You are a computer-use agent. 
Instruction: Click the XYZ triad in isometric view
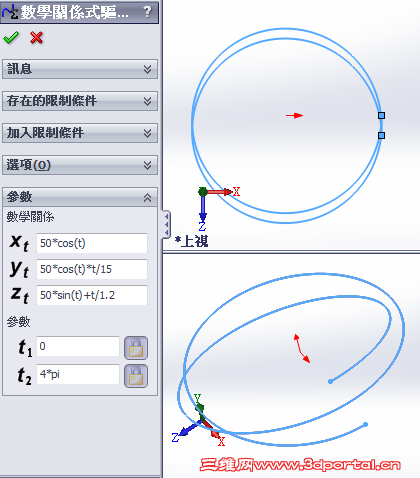click(199, 420)
